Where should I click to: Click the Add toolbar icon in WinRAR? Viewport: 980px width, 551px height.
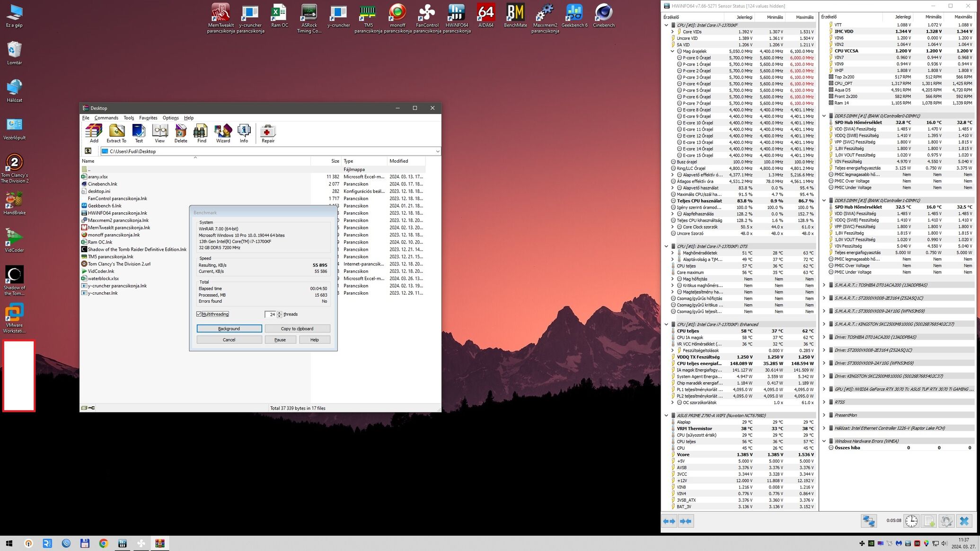pos(94,133)
